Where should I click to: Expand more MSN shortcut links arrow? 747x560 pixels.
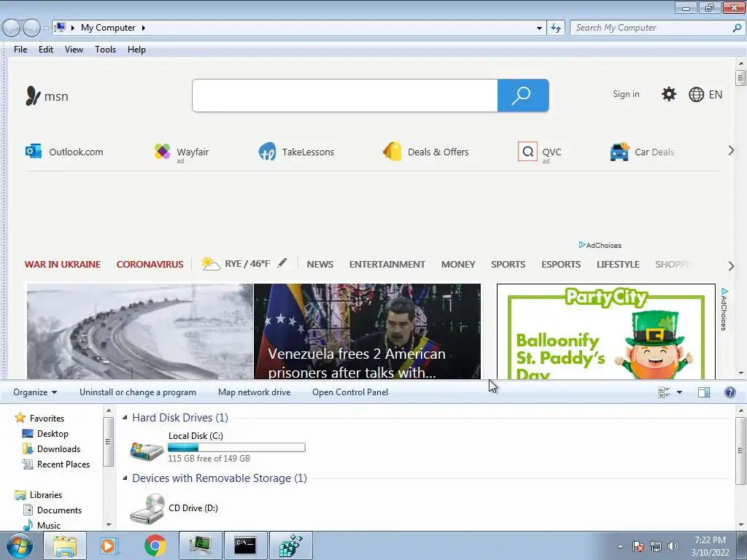tap(731, 151)
